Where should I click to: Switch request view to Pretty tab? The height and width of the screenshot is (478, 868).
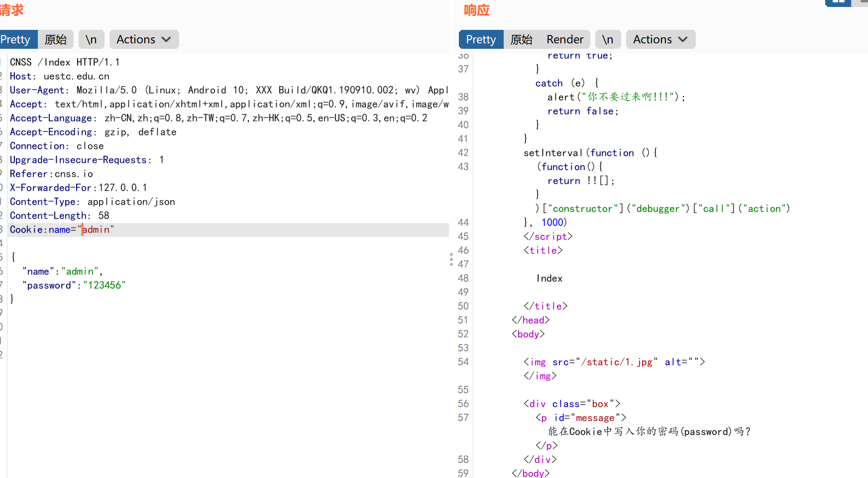pyautogui.click(x=16, y=39)
